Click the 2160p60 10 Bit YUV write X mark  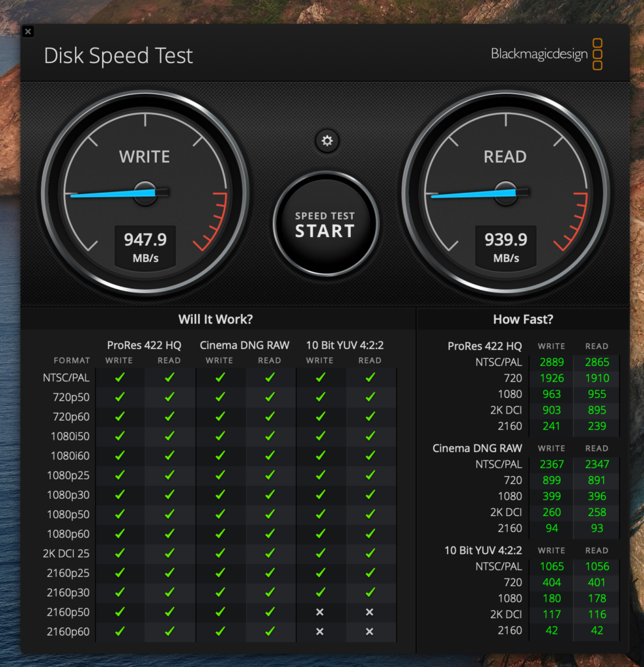click(x=320, y=631)
